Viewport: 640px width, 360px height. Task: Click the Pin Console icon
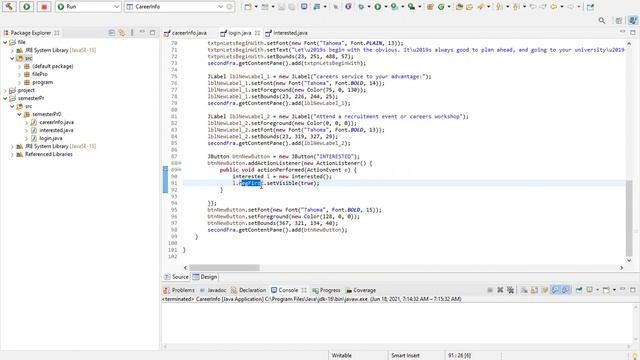579,290
